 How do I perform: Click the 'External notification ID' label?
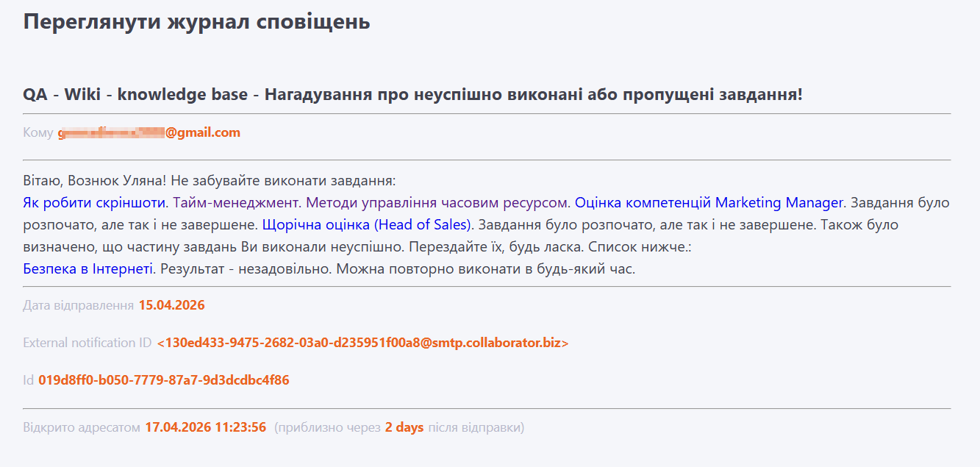(x=87, y=343)
